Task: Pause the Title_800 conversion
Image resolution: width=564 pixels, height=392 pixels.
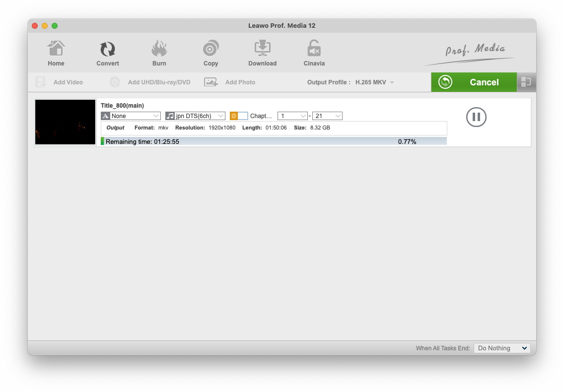Action: [476, 117]
